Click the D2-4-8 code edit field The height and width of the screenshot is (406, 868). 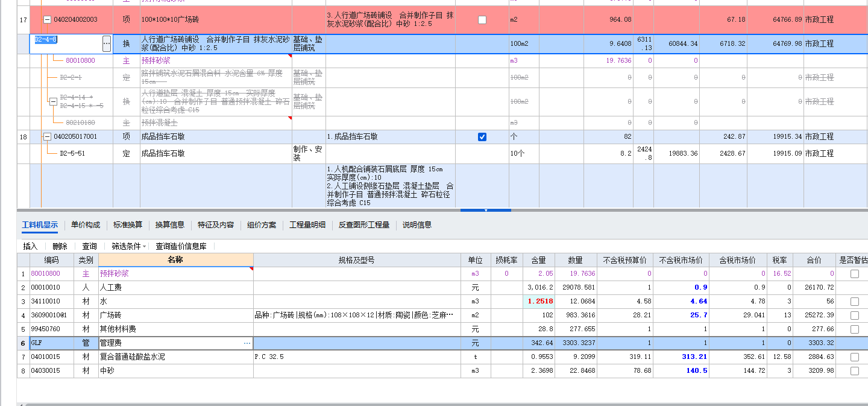[x=67, y=43]
